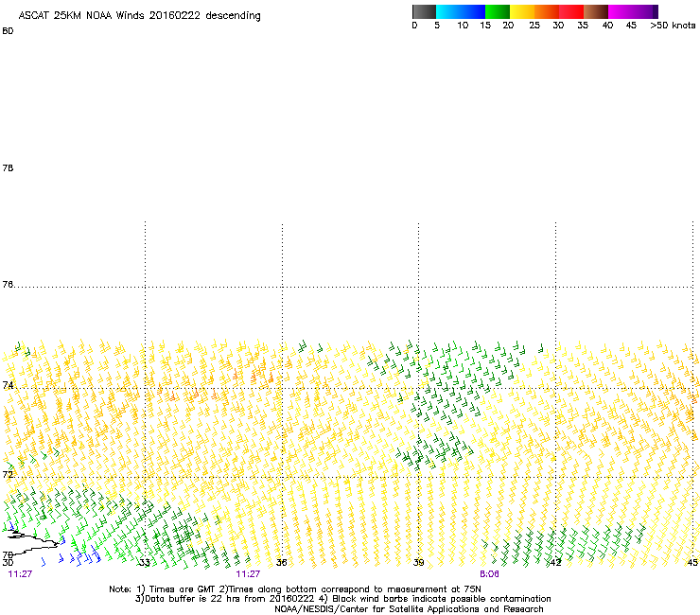Click the 11:27 time label near longitude 36
This screenshot has width=700, height=615.
[248, 574]
